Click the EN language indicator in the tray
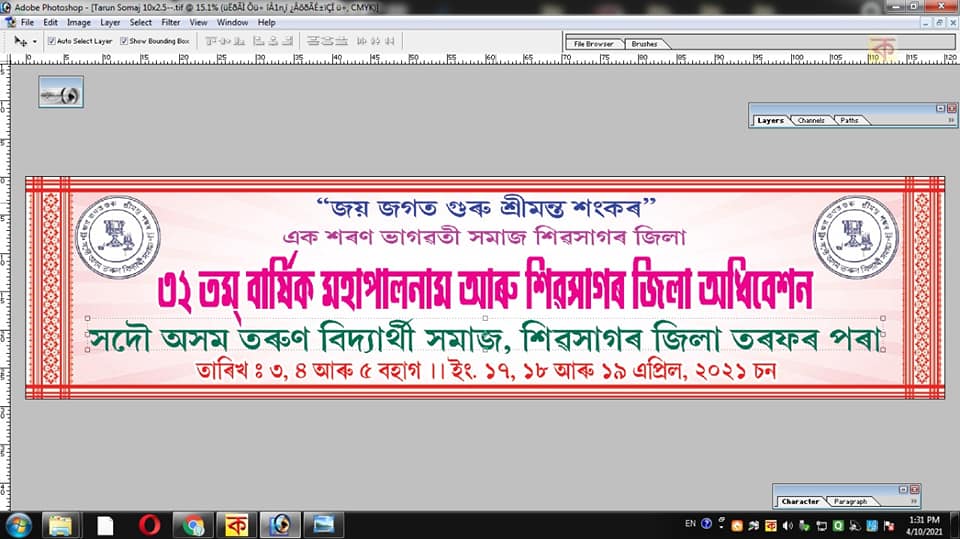The width and height of the screenshot is (960, 539). [x=691, y=524]
